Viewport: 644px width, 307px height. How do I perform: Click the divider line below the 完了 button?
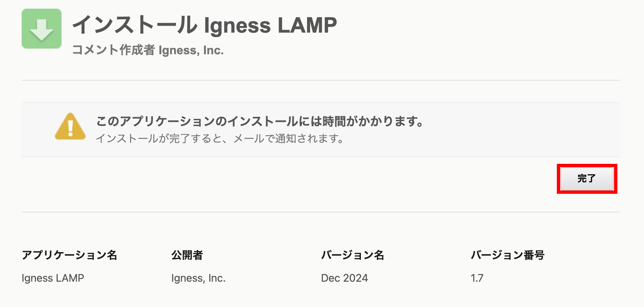321,212
